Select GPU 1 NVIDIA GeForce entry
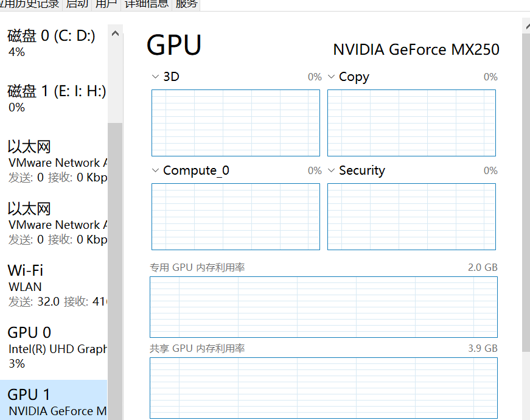This screenshot has width=530, height=420. (x=54, y=400)
